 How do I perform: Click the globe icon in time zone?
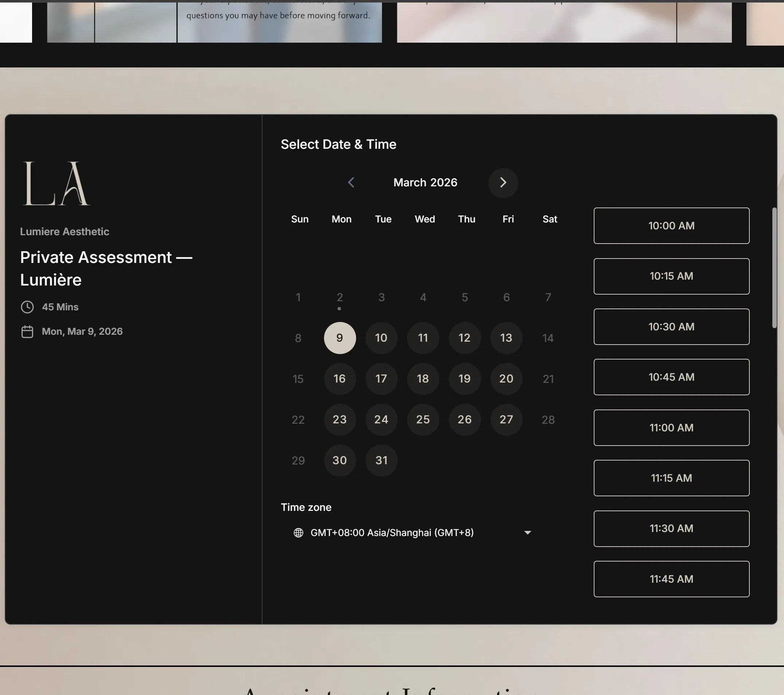[299, 533]
